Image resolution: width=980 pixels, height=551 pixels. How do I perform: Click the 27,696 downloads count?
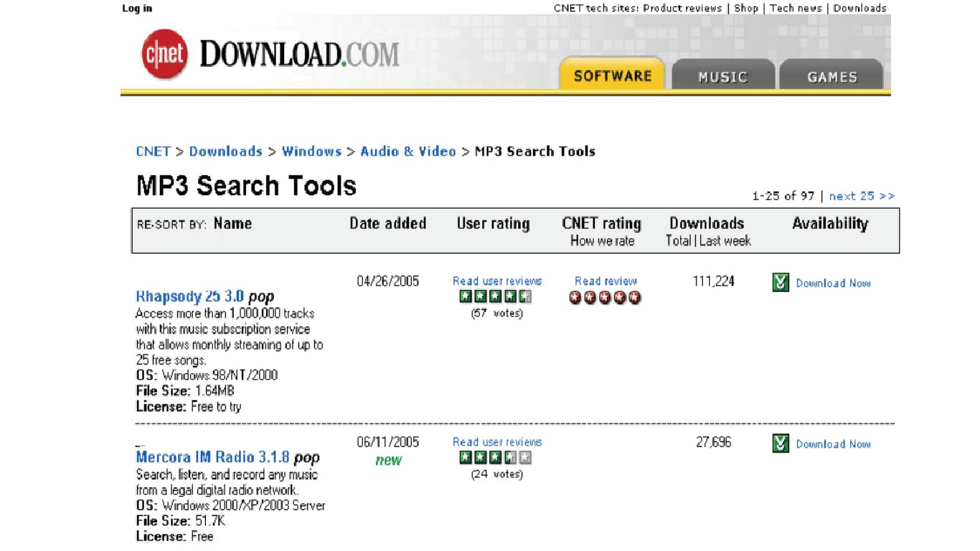coord(713,442)
